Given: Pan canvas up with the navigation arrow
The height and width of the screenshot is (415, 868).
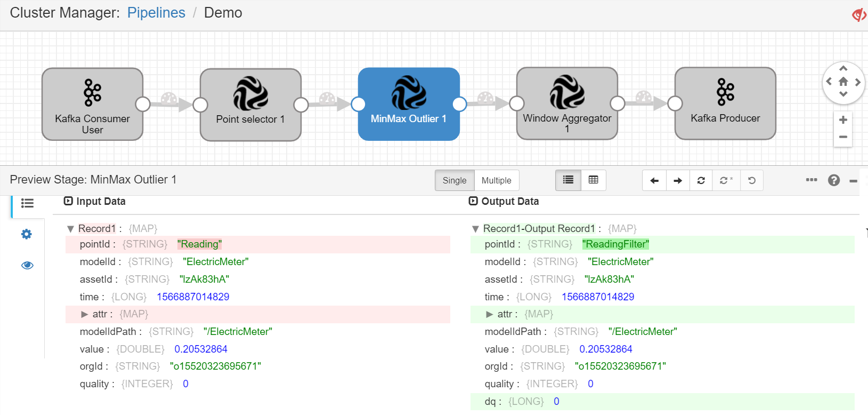Looking at the screenshot, I should pyautogui.click(x=843, y=69).
